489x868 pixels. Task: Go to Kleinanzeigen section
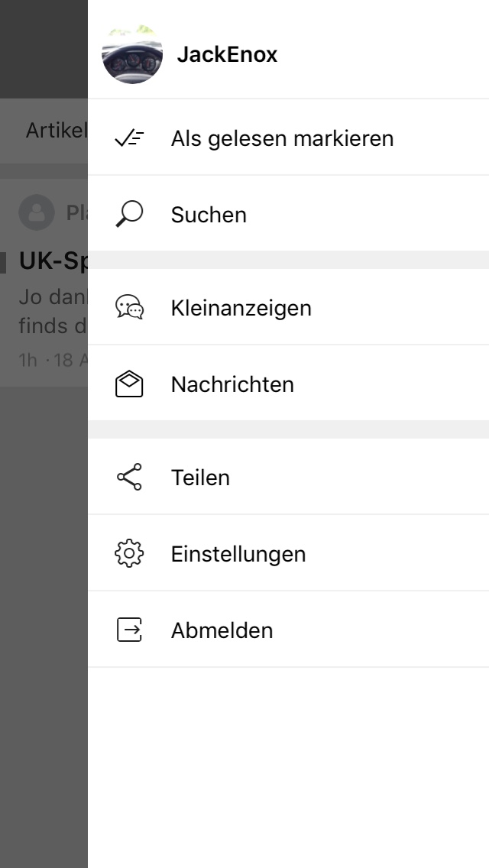tap(241, 309)
